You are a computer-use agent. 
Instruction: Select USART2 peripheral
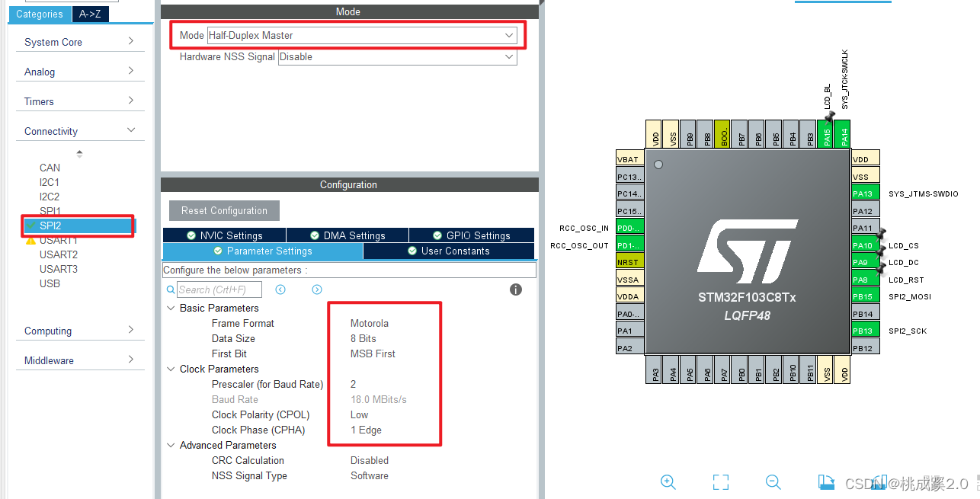(59, 254)
